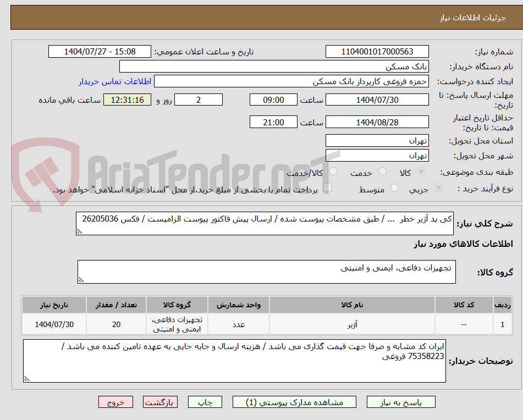The height and width of the screenshot is (420, 523).
Task: Select the کالا radio option
Action: coord(421,172)
